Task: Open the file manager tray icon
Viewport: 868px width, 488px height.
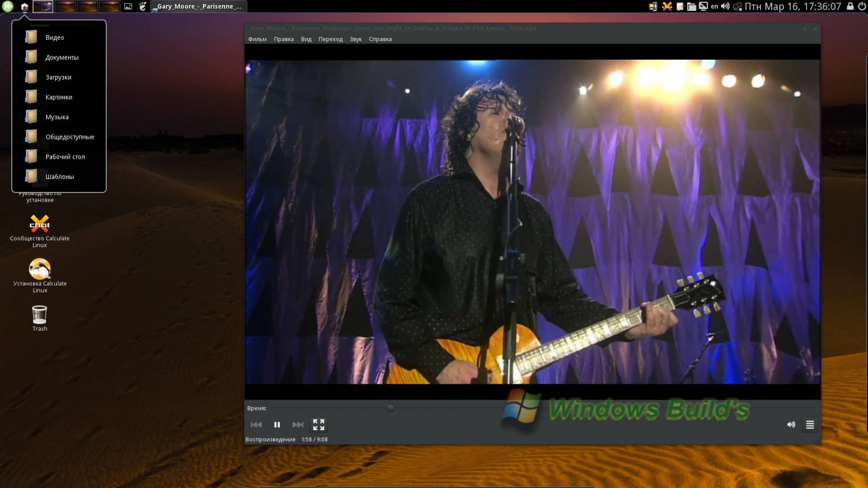Action: [691, 7]
